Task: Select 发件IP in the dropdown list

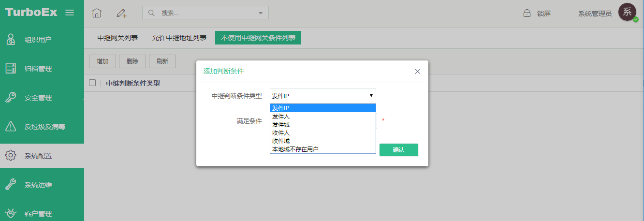Action: [322, 108]
